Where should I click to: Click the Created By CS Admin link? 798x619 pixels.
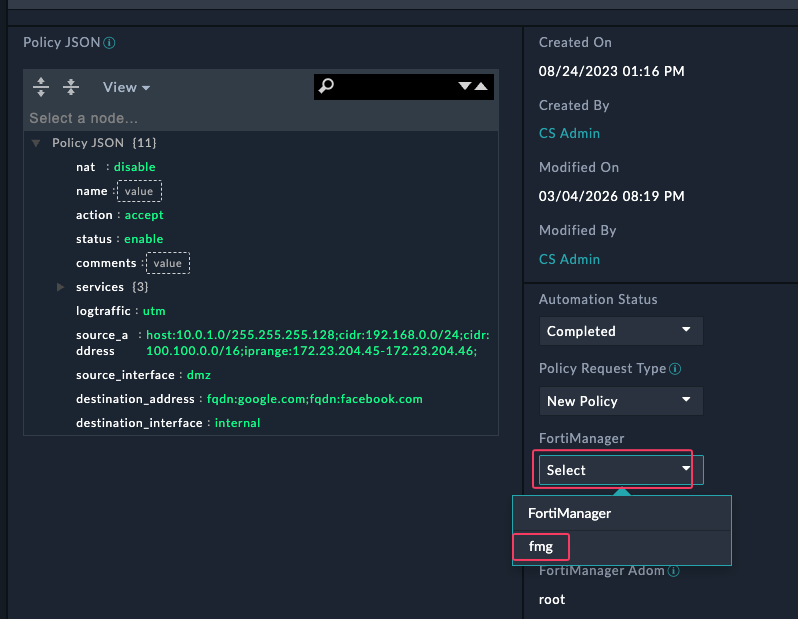pos(569,133)
